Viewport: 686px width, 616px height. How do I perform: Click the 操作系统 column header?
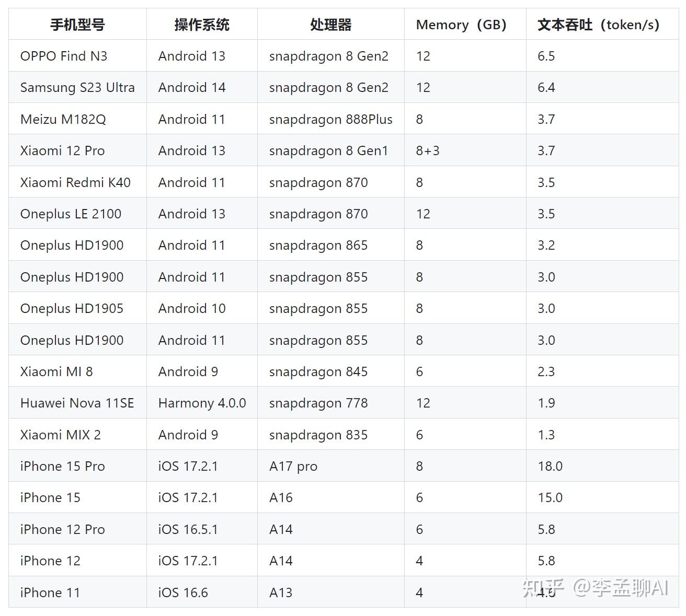pos(202,25)
